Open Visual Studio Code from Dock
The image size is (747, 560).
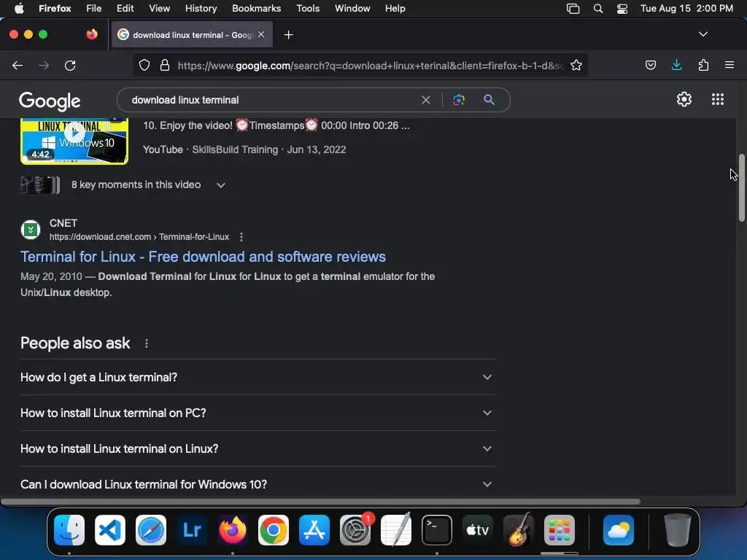(x=110, y=530)
